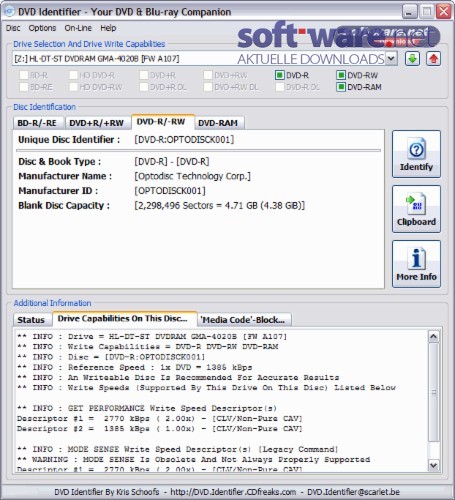Open the Status tab

tap(32, 320)
